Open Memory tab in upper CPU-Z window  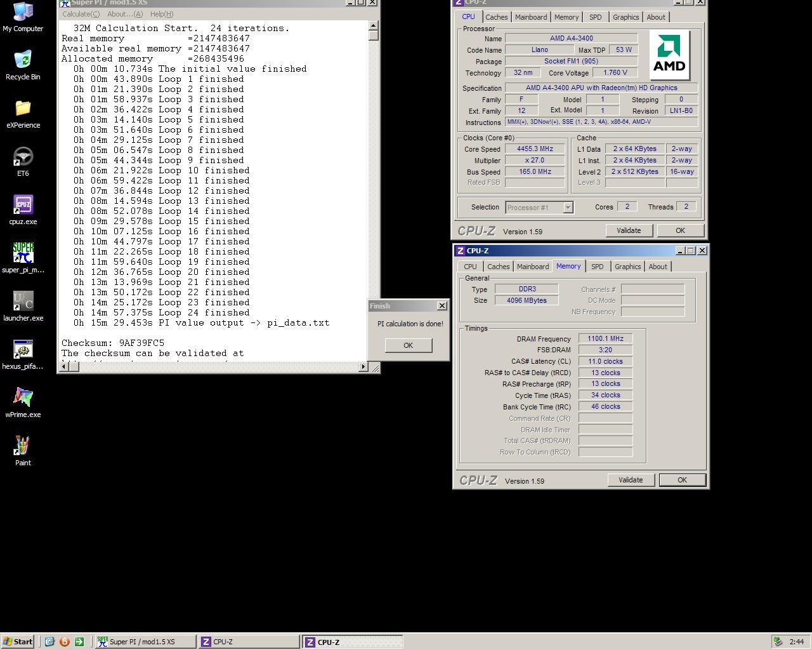(566, 17)
